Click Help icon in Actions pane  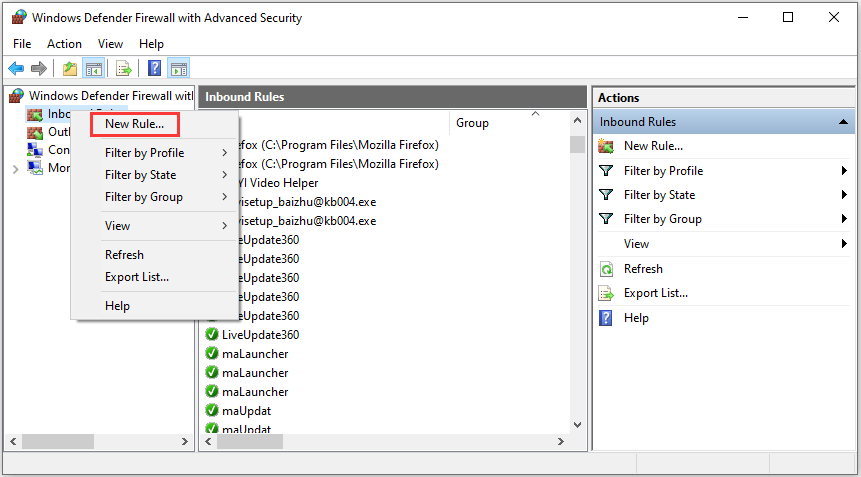(606, 318)
